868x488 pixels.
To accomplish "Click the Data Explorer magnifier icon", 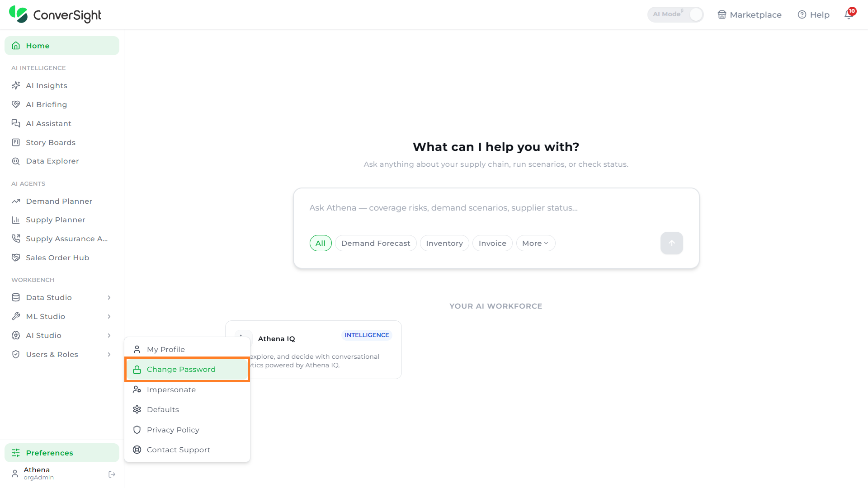I will 16,161.
